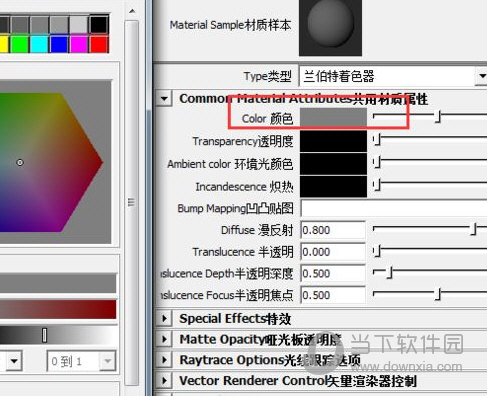Adjust the Translucence slider

point(377,251)
